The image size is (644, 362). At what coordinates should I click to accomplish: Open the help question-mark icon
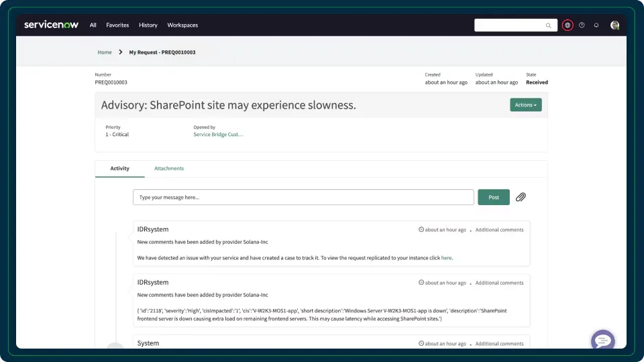[582, 25]
